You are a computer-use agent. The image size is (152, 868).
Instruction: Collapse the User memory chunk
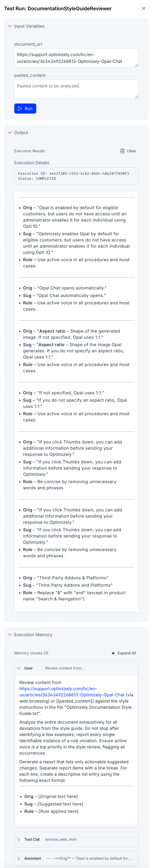[x=19, y=668]
